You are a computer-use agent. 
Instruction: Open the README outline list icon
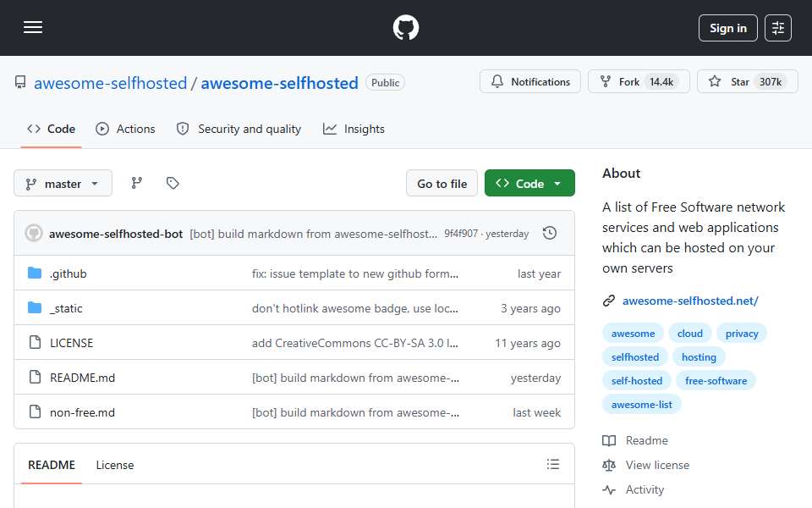point(552,464)
